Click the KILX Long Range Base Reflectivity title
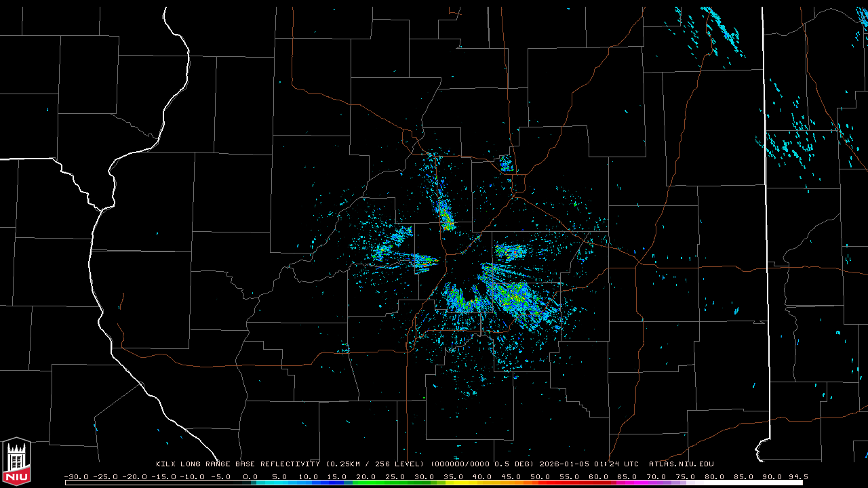Screen dimensions: 868x488 238,464
